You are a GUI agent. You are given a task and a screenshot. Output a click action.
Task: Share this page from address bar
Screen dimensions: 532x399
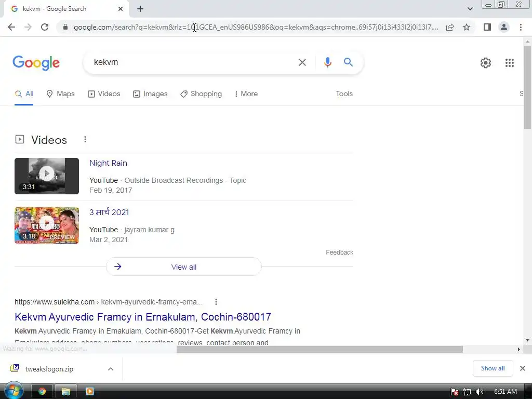(450, 27)
